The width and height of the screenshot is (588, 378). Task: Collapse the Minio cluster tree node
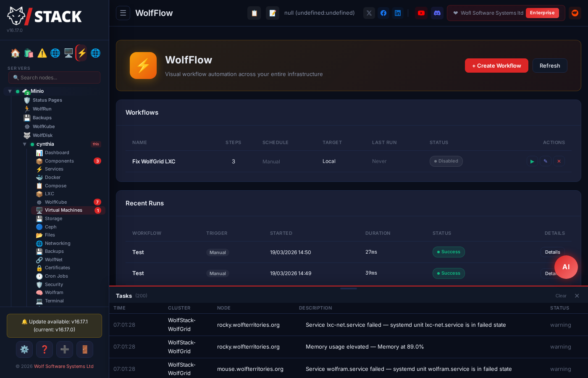tap(10, 91)
